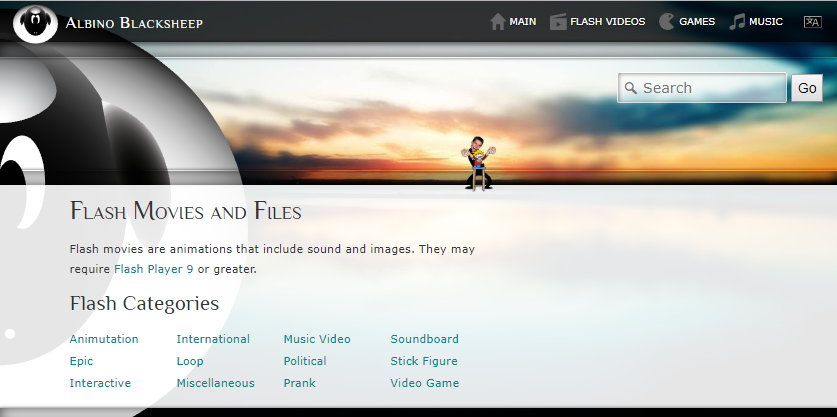The height and width of the screenshot is (417, 837).
Task: Open the Music Video category
Action: click(317, 339)
